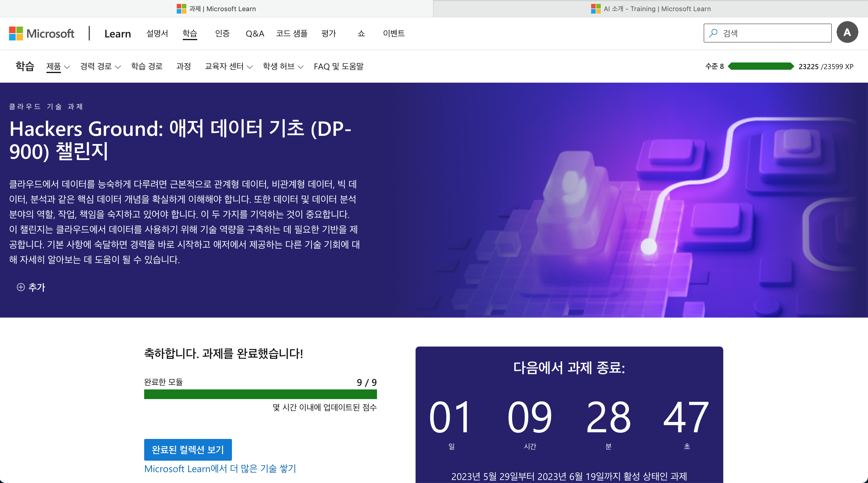Open the 인증 navigation item
The height and width of the screenshot is (483, 868).
click(222, 34)
